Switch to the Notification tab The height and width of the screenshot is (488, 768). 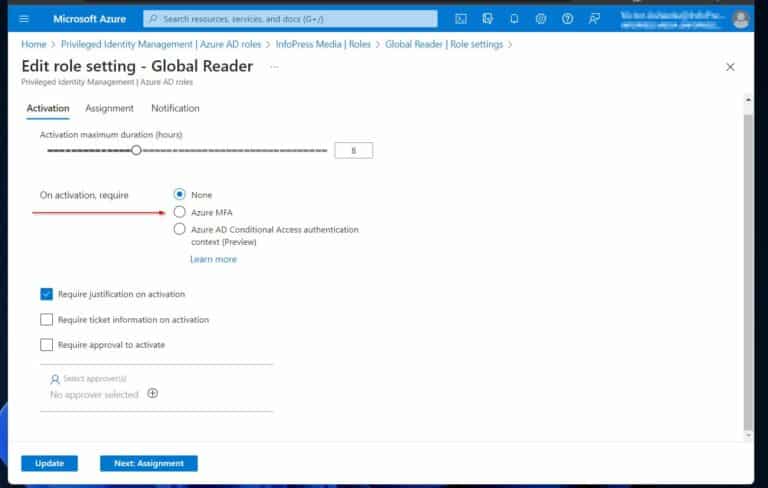175,108
